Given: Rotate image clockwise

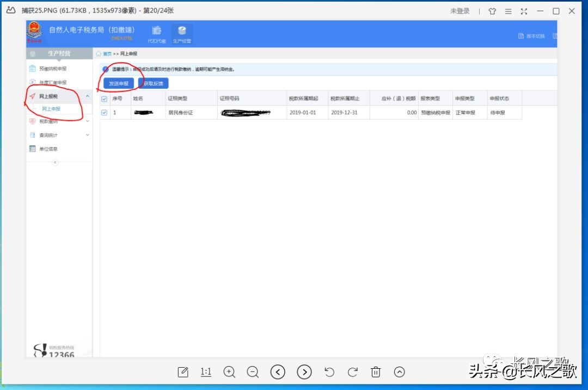Looking at the screenshot, I should point(352,372).
